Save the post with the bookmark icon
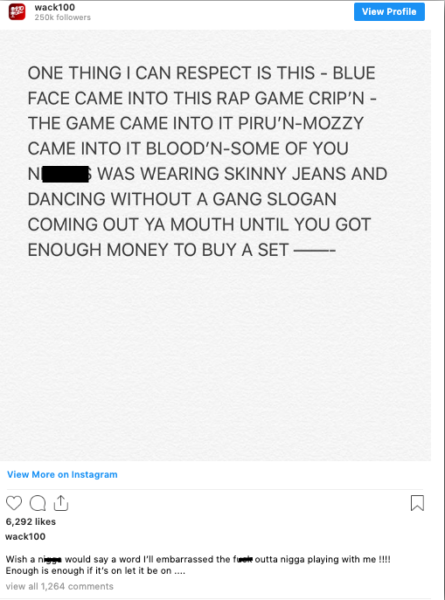This screenshot has height=600, width=445. point(417,503)
